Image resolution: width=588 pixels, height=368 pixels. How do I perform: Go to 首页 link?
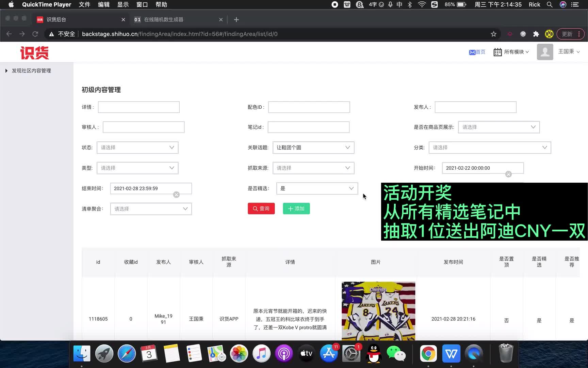[x=477, y=52]
